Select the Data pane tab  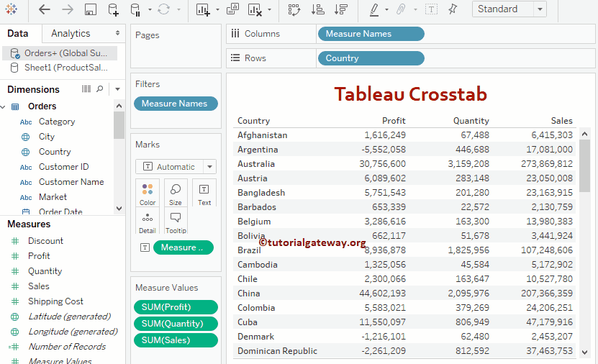tap(18, 34)
